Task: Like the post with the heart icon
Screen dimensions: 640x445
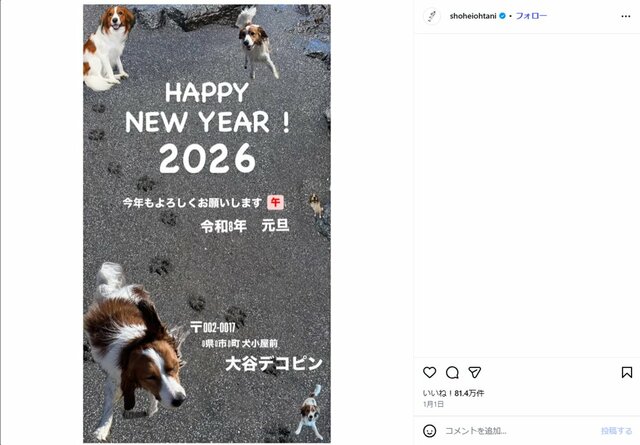Action: (429, 372)
